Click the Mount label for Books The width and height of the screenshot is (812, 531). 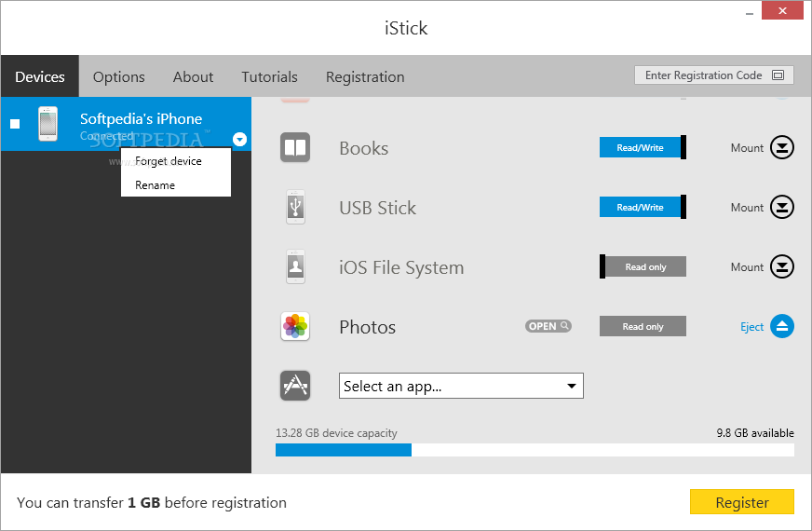tap(747, 148)
